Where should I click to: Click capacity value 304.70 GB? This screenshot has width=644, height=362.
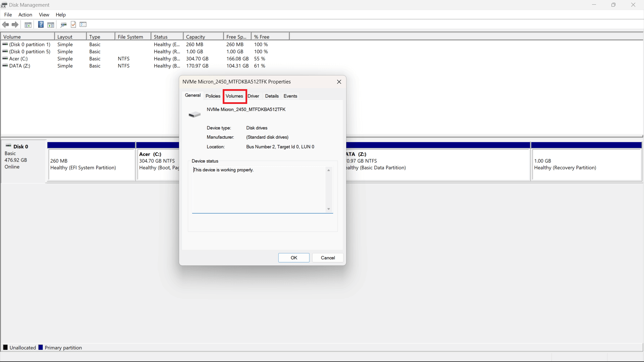pos(197,59)
